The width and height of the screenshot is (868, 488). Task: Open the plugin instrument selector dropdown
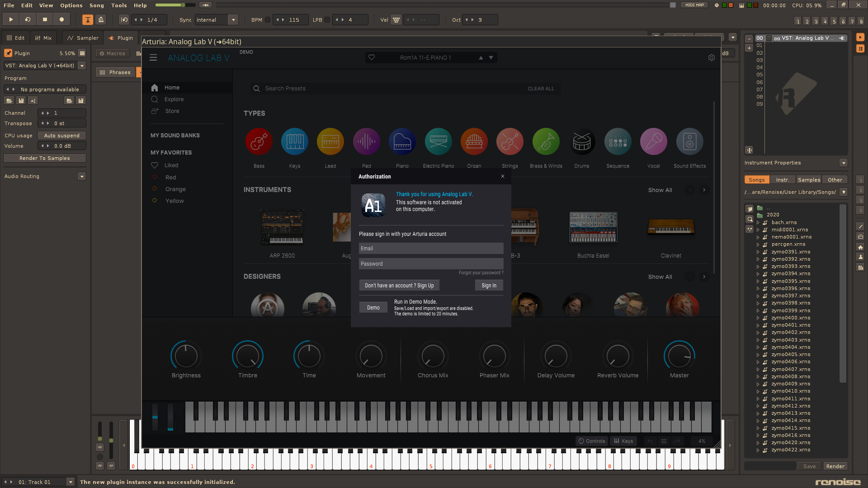(82, 66)
